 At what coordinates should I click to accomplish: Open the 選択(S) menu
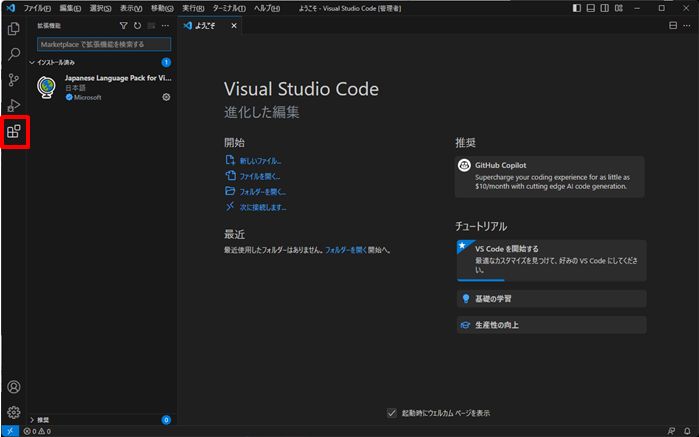point(100,8)
